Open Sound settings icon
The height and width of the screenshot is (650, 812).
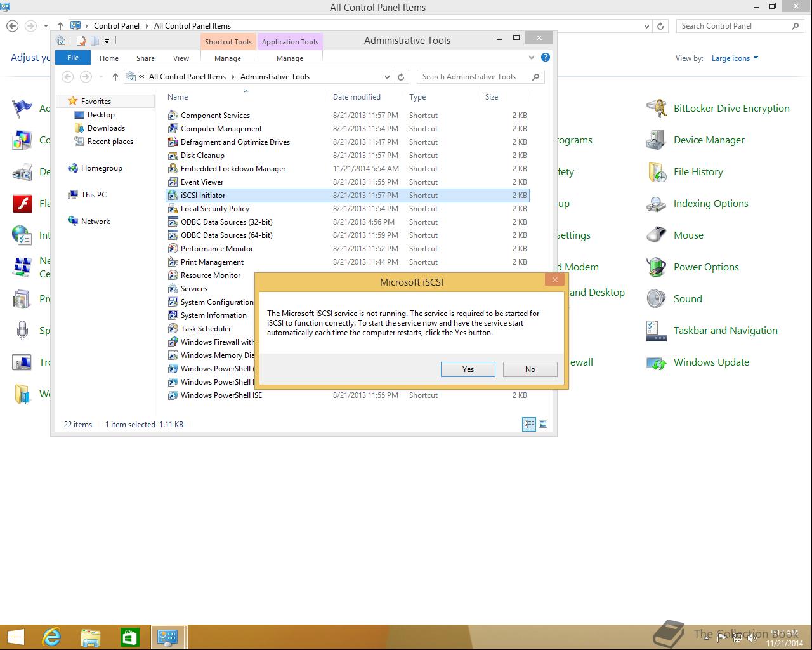[657, 299]
